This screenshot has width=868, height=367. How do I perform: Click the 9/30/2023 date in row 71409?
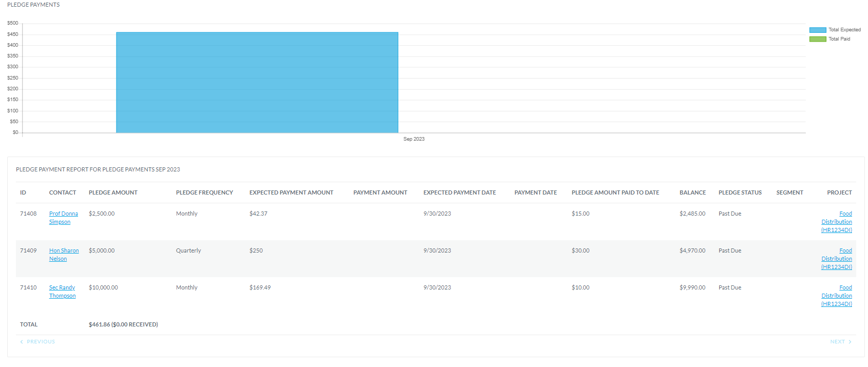coord(437,250)
